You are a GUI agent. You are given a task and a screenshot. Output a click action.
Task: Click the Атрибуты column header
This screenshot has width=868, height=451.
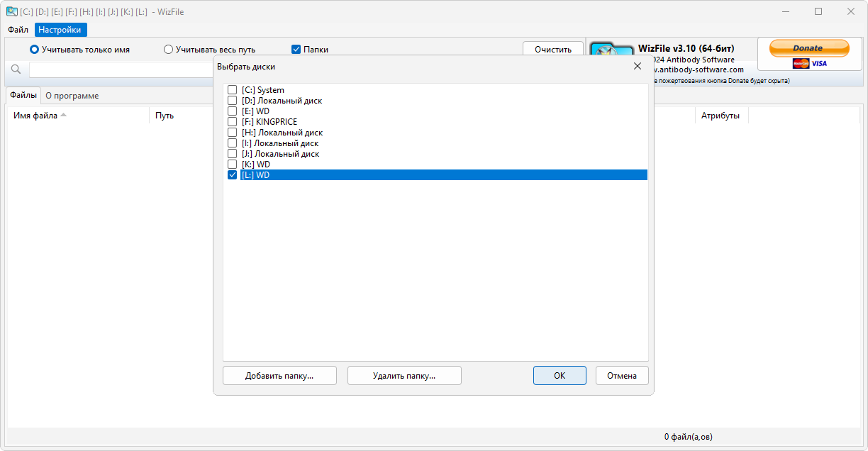coord(720,116)
